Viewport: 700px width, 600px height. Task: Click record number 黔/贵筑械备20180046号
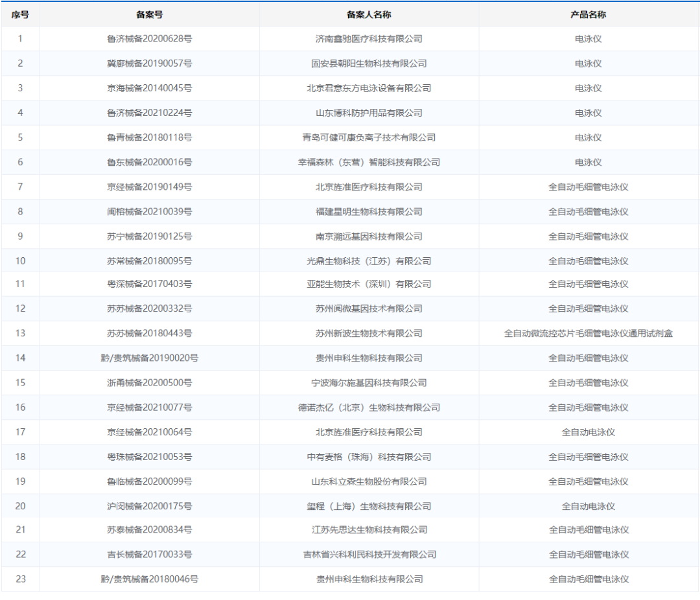coord(150,579)
